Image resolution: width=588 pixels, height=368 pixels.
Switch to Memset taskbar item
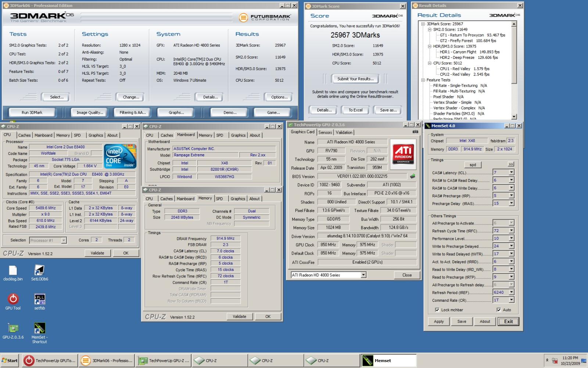(389, 361)
